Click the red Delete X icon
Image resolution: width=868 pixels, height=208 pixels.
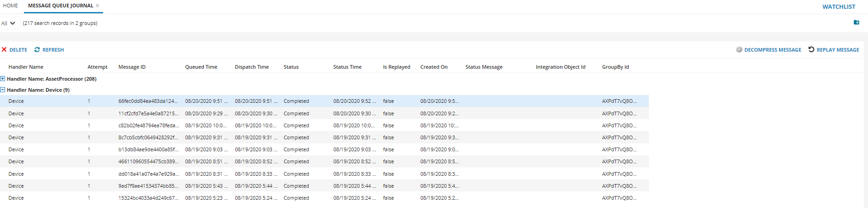click(4, 50)
